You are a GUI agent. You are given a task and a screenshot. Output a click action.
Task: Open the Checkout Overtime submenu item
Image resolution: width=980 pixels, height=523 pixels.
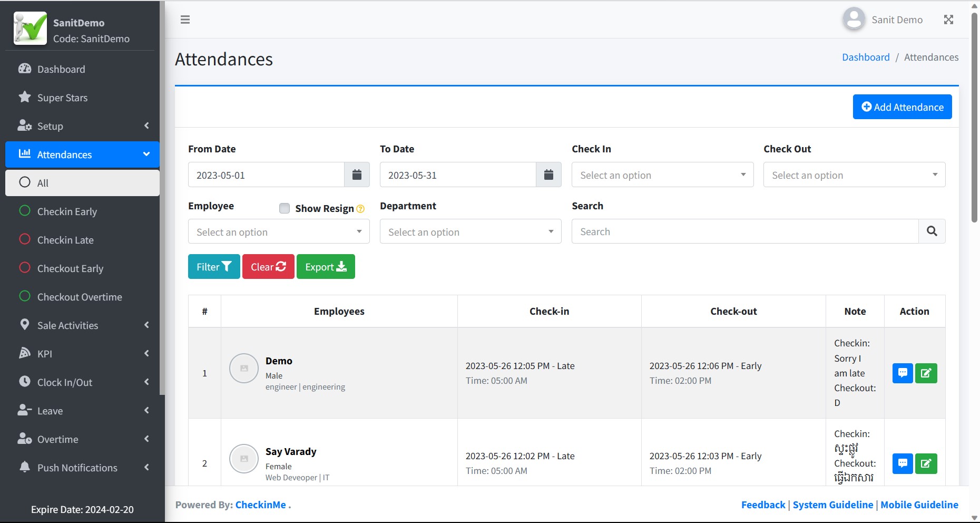pyautogui.click(x=82, y=297)
